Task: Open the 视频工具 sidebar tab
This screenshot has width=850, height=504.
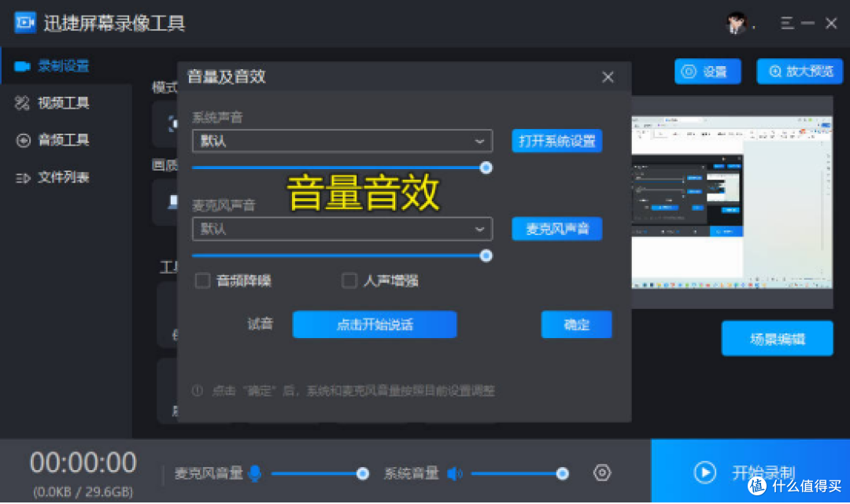Action: pos(53,103)
